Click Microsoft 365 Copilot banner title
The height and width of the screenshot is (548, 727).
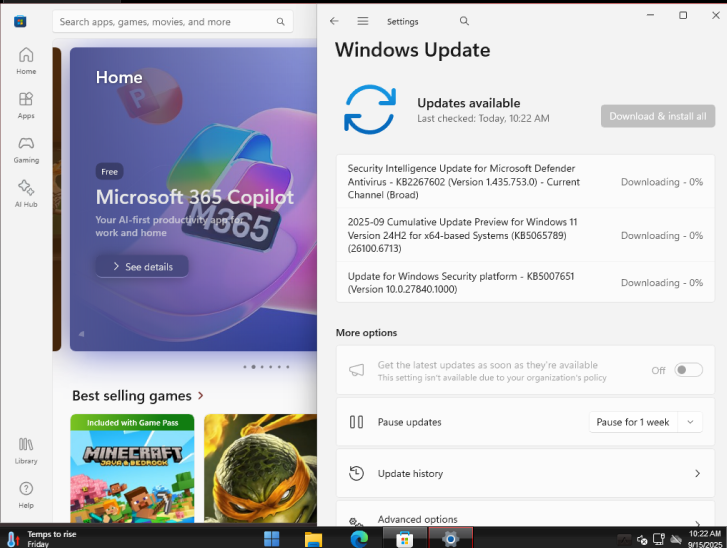point(194,197)
